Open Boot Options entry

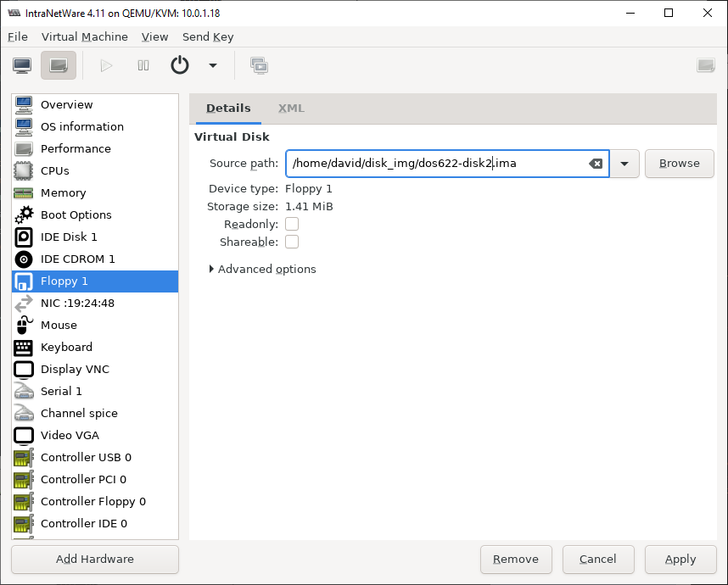click(x=95, y=214)
